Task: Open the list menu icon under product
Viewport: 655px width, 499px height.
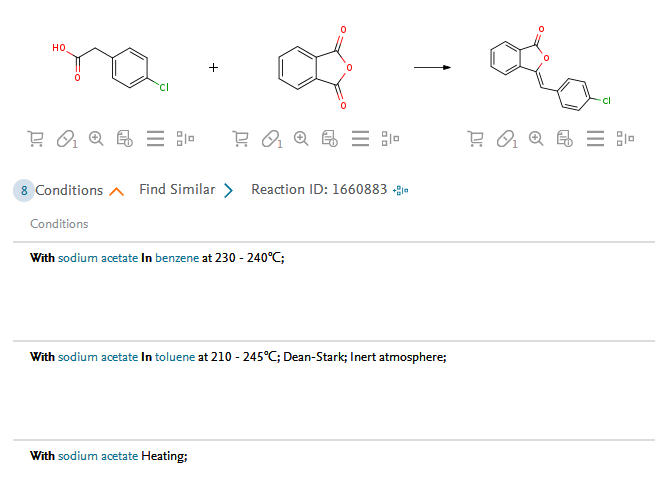Action: 596,139
